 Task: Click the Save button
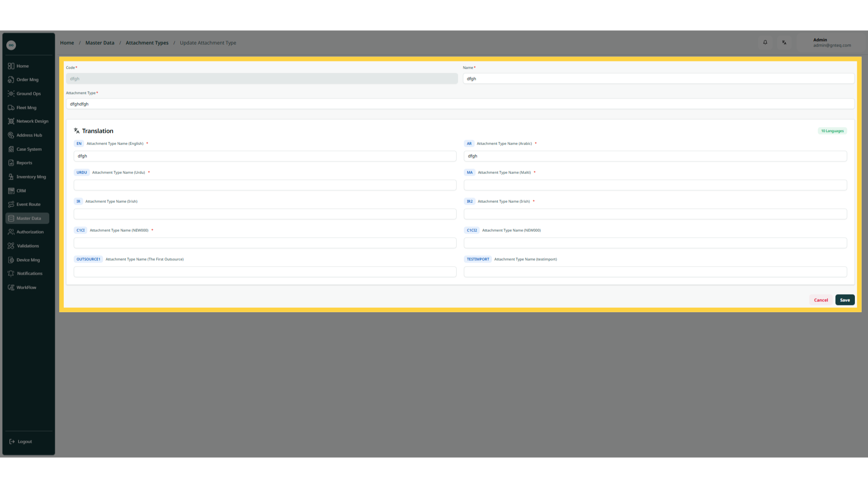[845, 300]
